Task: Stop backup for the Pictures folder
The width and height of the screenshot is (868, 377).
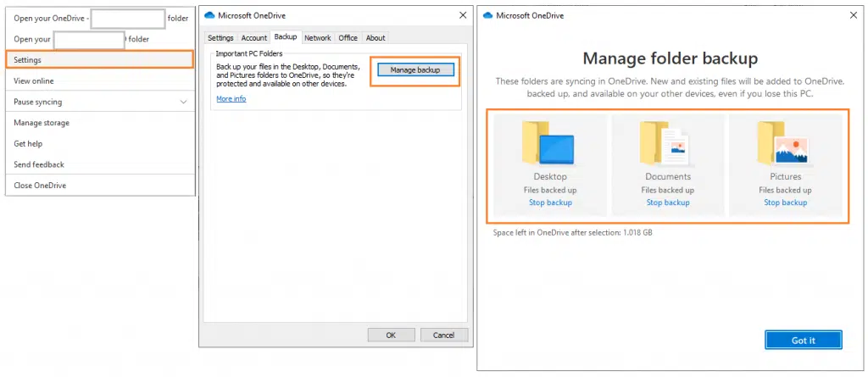Action: 785,202
